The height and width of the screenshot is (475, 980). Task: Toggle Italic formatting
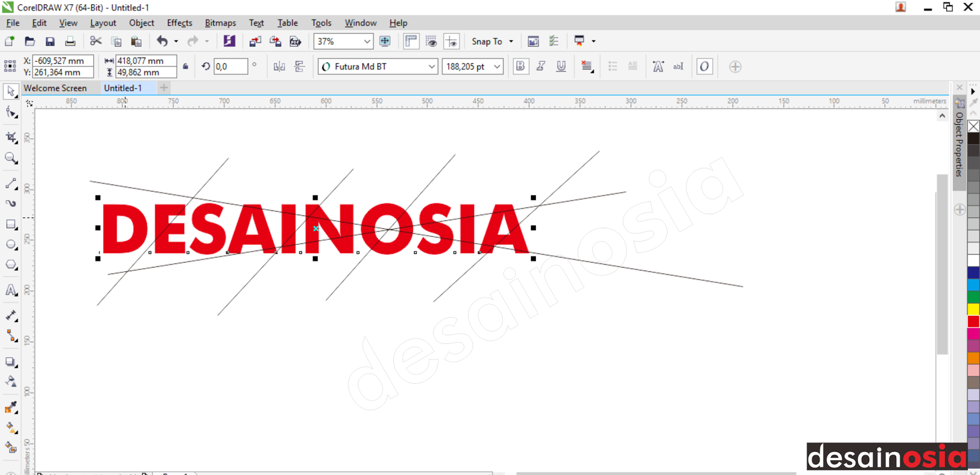point(541,66)
